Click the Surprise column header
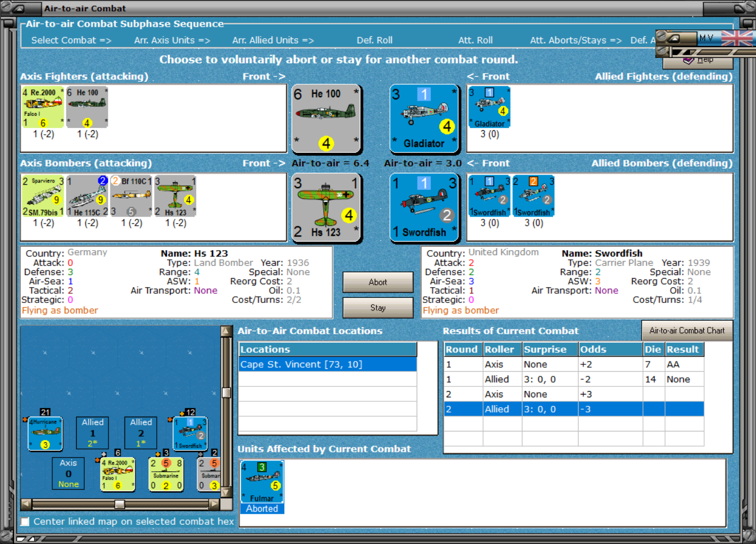The image size is (756, 544). pyautogui.click(x=550, y=349)
